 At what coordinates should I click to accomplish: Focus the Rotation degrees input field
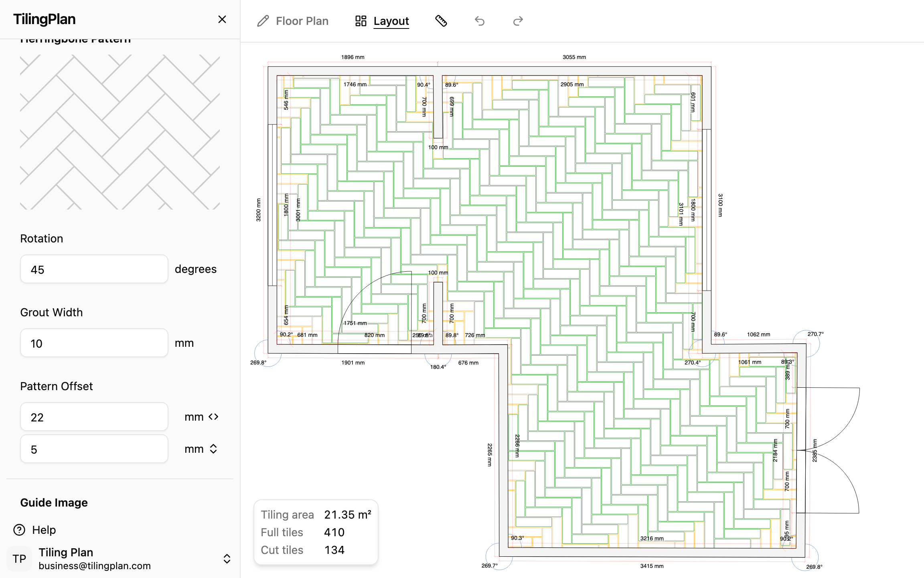pos(94,269)
